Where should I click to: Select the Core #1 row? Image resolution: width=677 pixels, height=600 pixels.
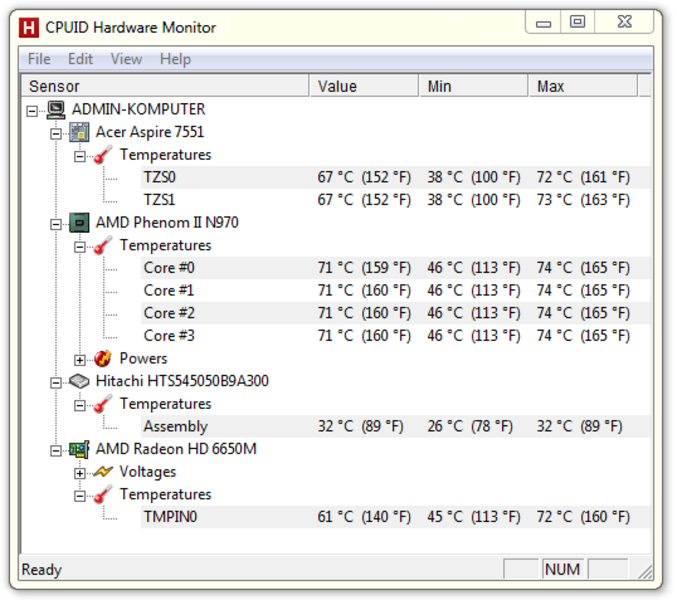point(395,291)
